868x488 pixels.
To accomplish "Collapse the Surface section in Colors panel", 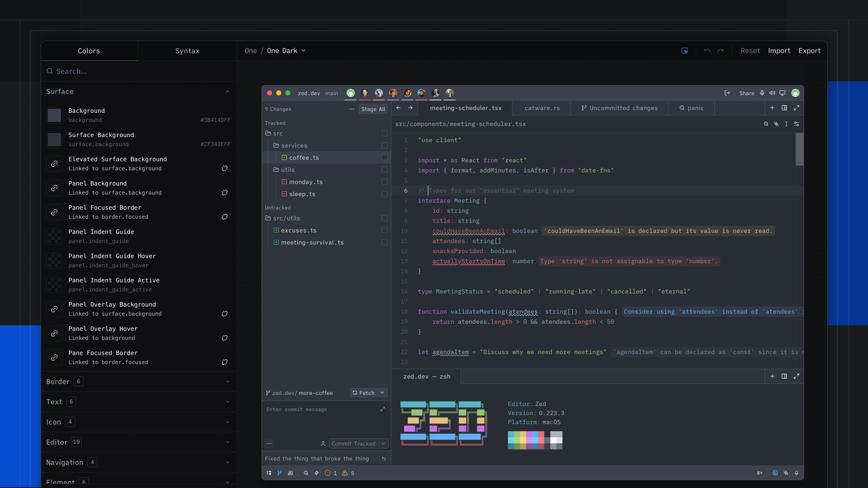I will 228,91.
